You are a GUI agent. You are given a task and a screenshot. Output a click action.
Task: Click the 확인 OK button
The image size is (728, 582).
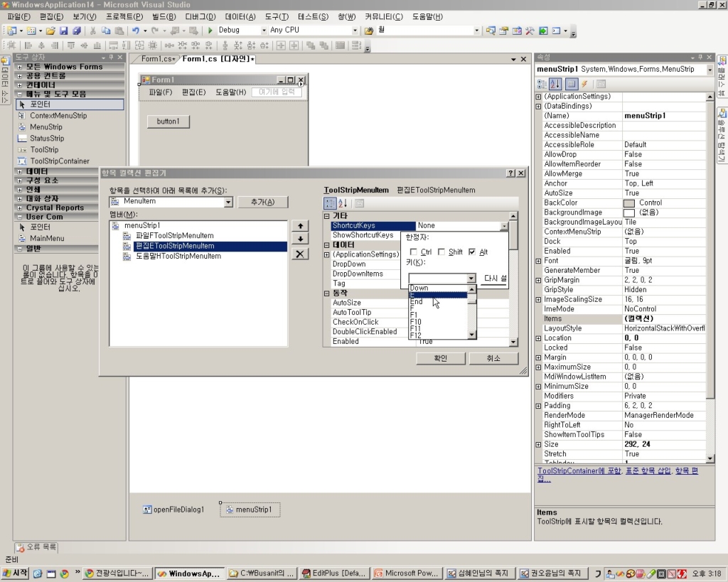(441, 358)
